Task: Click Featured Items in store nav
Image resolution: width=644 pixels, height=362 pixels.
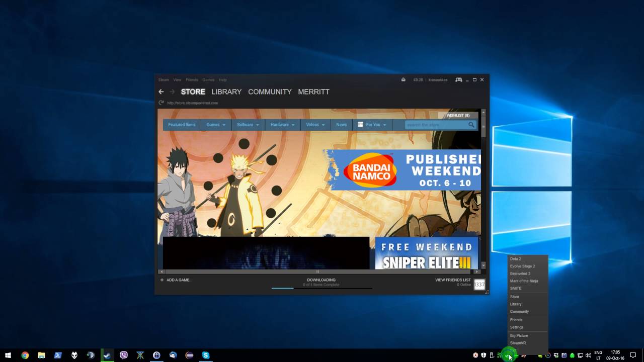Action: [x=182, y=125]
